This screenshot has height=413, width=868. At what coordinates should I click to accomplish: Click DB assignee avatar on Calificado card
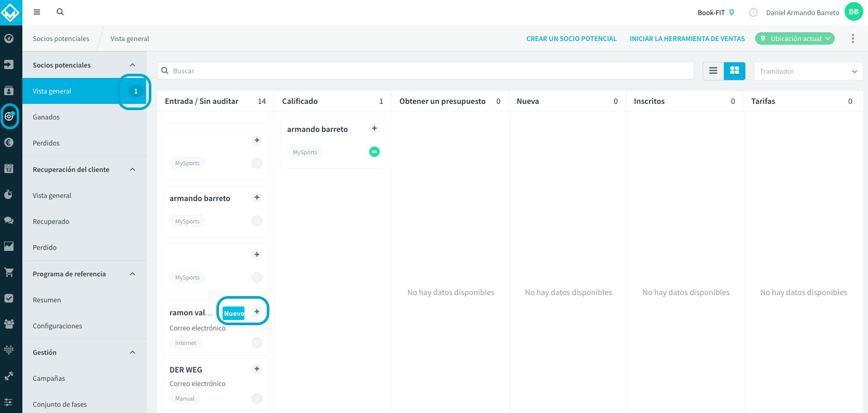click(x=374, y=152)
